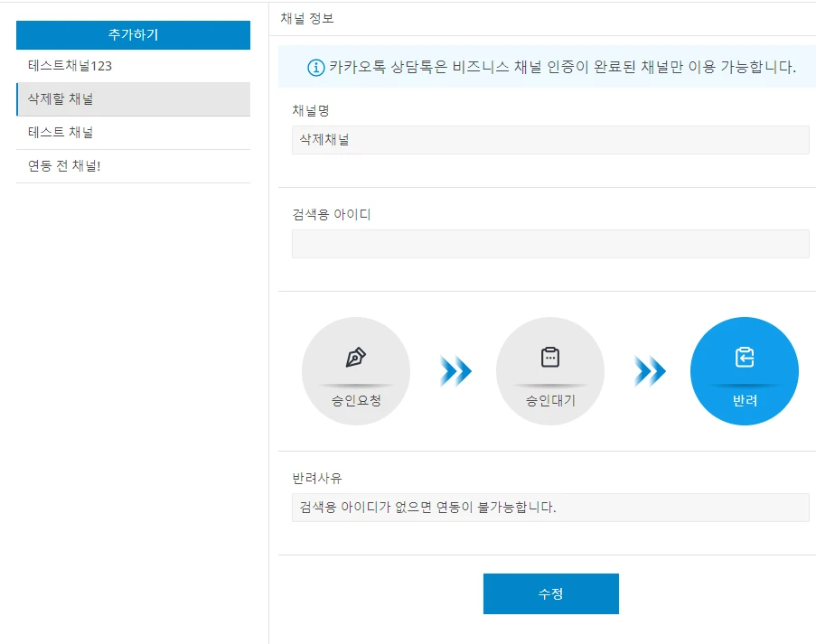Open the 테스트채널123 channel
816x644 pixels.
pyautogui.click(x=132, y=67)
